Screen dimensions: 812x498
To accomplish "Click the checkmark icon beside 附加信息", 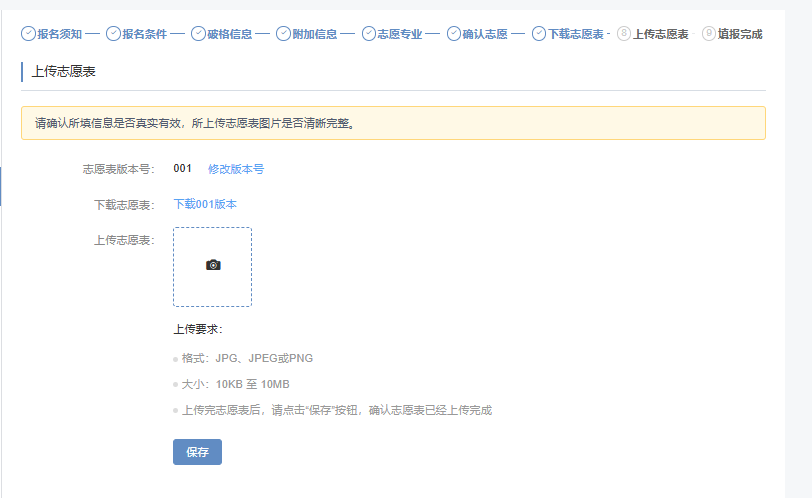I will pos(283,34).
